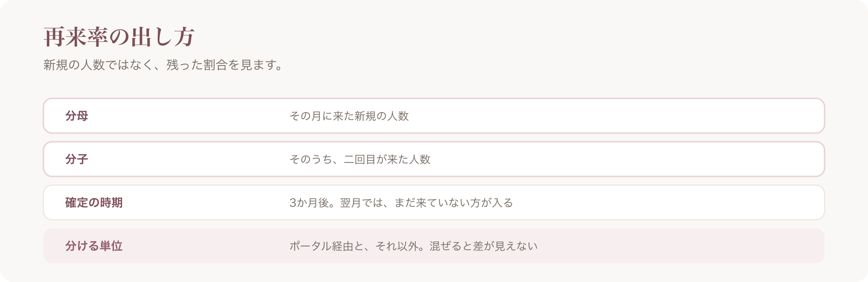The image size is (868, 282).
Task: Click the 再来率の出し方 heading
Action: click(119, 37)
